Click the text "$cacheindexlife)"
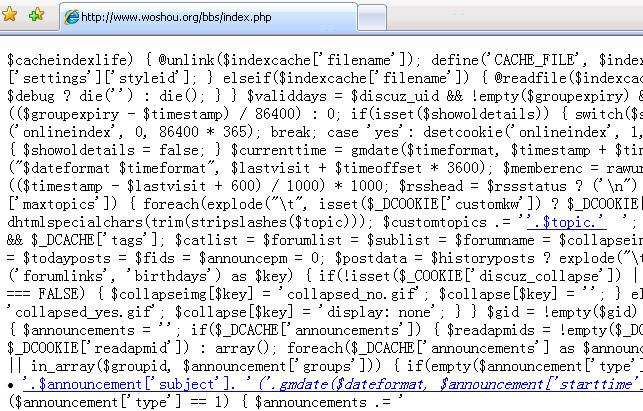Viewport: 643px width, 411px height. point(70,60)
